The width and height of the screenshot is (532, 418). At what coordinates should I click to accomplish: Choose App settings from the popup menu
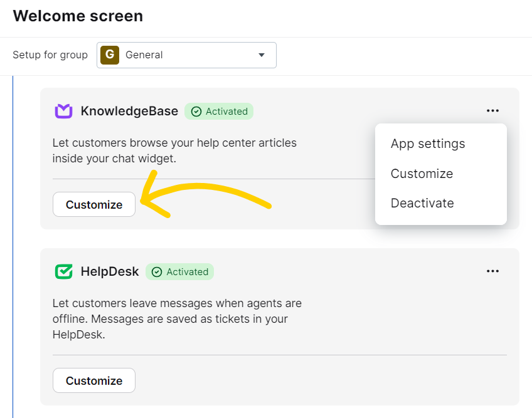click(x=428, y=144)
